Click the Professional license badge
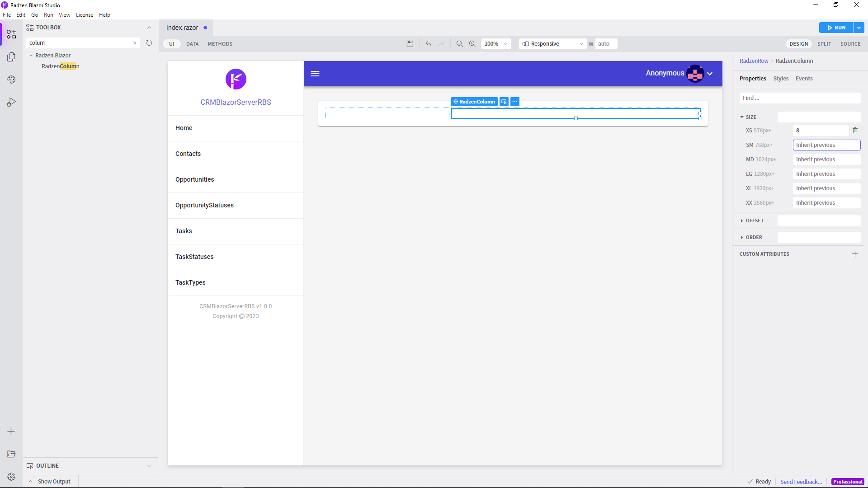Image resolution: width=868 pixels, height=488 pixels. pos(848,482)
